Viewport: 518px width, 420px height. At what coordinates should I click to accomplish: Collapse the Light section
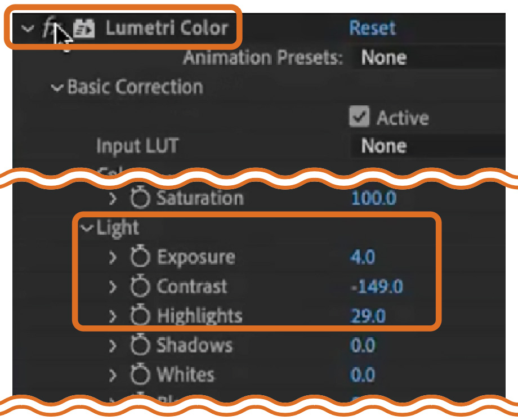point(87,228)
